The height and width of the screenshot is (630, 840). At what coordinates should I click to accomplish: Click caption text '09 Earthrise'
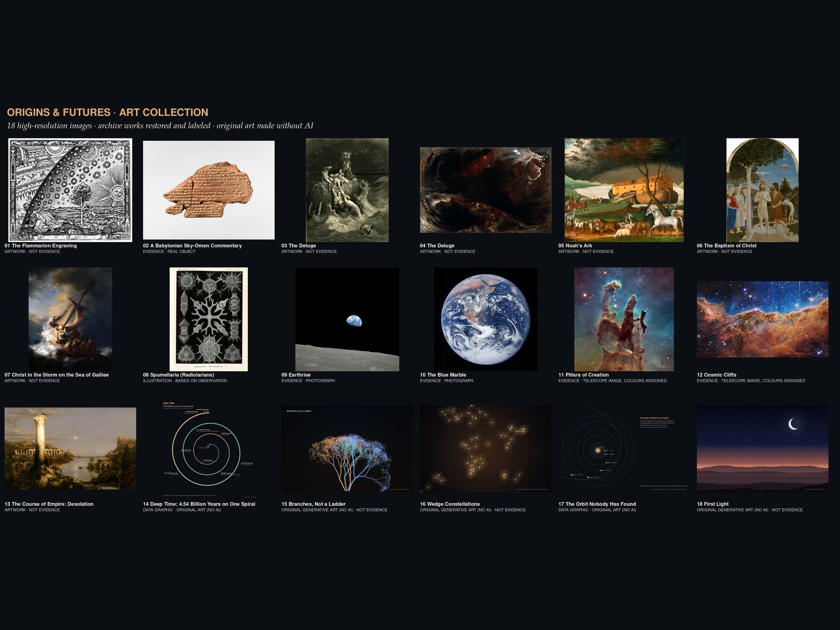(x=296, y=375)
